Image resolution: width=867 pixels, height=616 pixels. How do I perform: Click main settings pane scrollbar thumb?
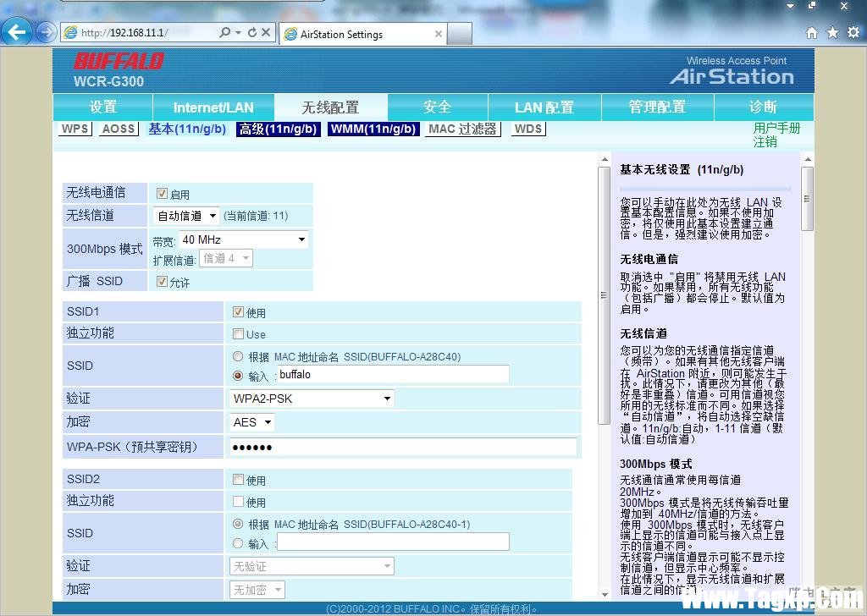pyautogui.click(x=603, y=295)
